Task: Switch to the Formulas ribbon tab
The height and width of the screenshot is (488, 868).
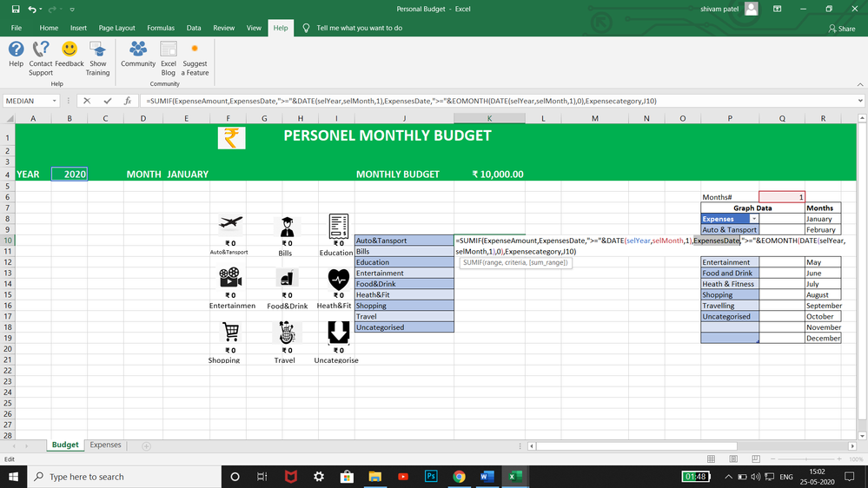Action: pyautogui.click(x=161, y=28)
